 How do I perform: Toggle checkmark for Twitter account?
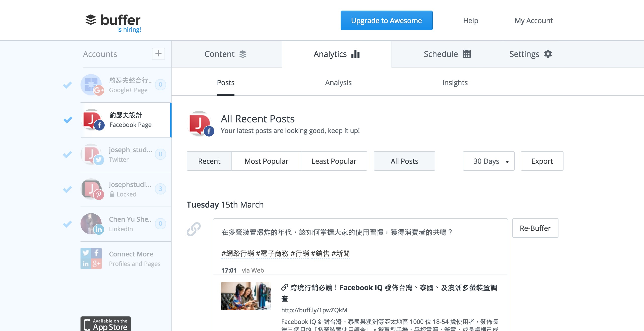67,154
